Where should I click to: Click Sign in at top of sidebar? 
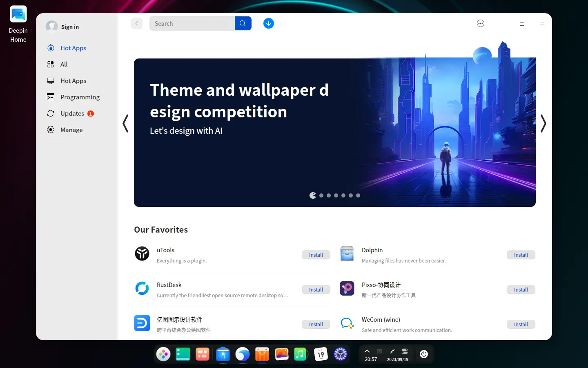coord(70,27)
